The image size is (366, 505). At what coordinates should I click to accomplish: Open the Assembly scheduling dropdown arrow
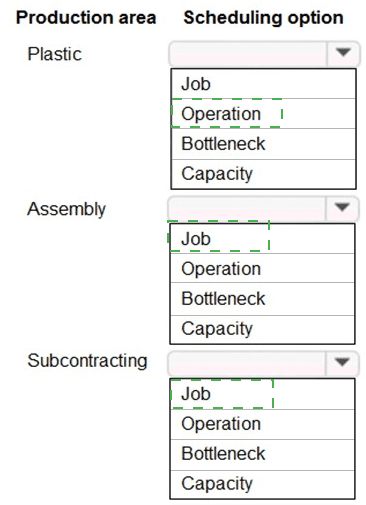[342, 208]
